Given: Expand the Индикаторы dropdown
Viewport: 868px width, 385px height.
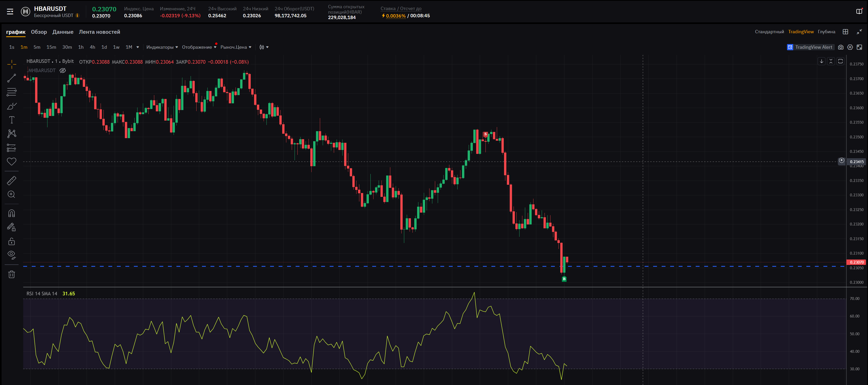Looking at the screenshot, I should [x=162, y=47].
